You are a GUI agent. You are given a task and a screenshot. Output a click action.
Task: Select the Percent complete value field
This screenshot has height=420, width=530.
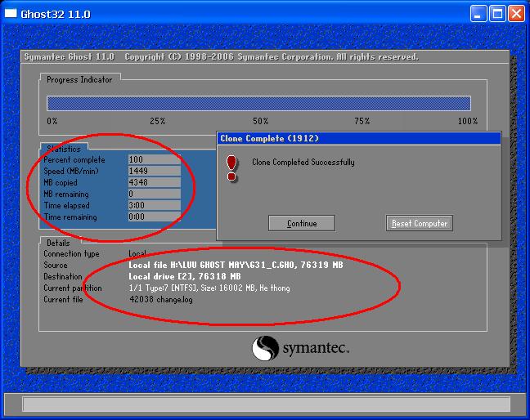point(154,160)
